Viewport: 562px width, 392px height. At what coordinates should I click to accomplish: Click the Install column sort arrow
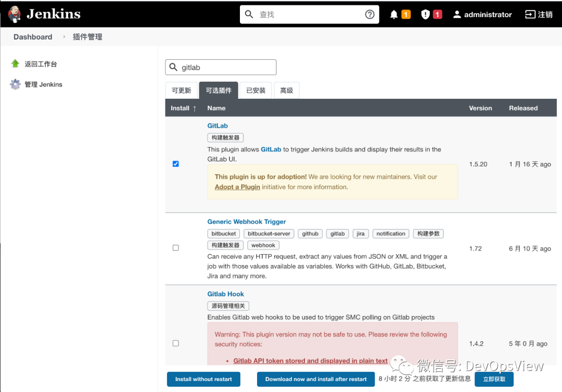point(194,108)
